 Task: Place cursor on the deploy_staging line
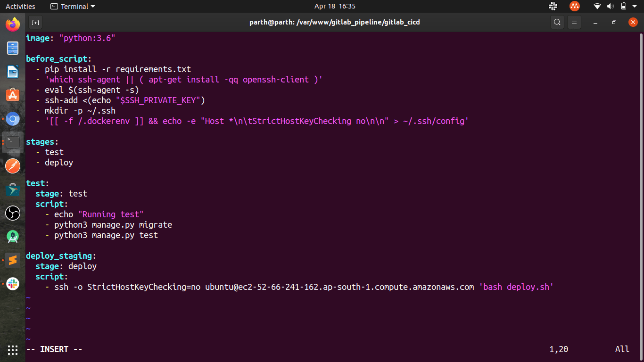(x=59, y=255)
